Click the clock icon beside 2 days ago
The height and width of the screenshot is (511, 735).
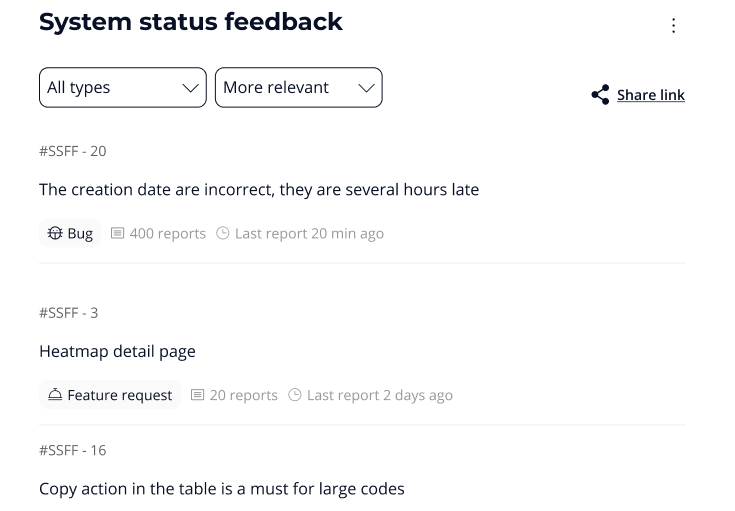[295, 395]
